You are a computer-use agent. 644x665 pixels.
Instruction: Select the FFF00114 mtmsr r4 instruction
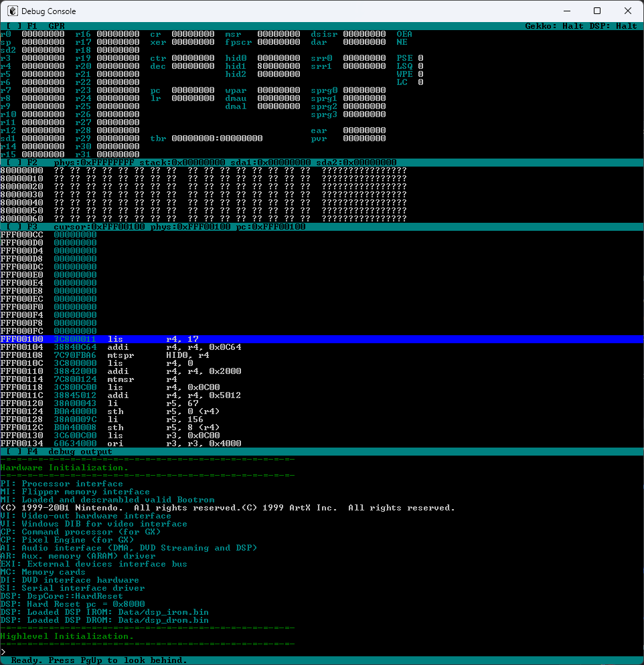click(89, 379)
